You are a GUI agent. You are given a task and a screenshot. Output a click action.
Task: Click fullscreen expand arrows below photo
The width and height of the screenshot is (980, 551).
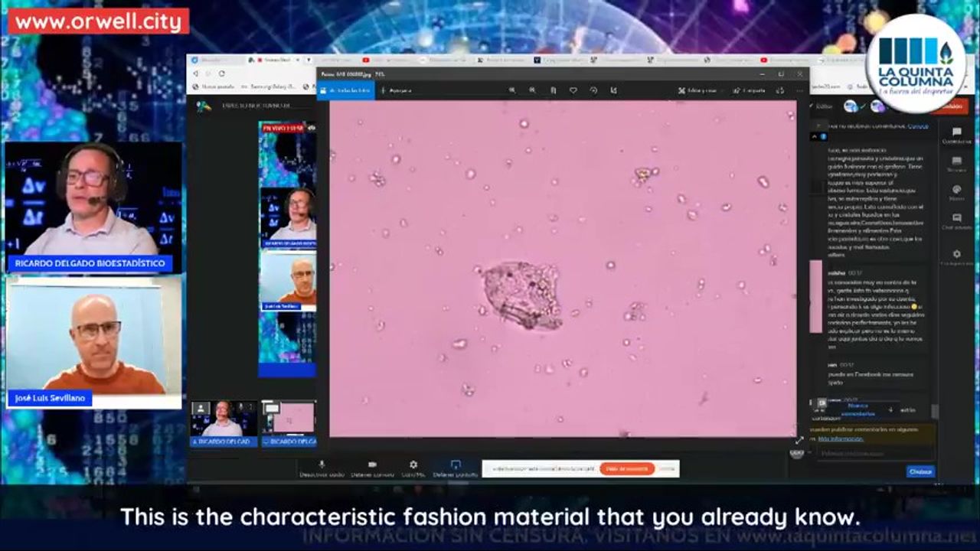(799, 440)
